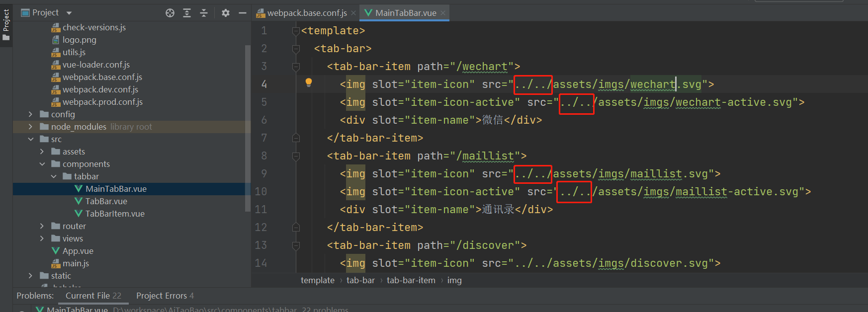Image resolution: width=868 pixels, height=312 pixels.
Task: Select the MainTabBar.vue editor tab
Action: coord(406,13)
